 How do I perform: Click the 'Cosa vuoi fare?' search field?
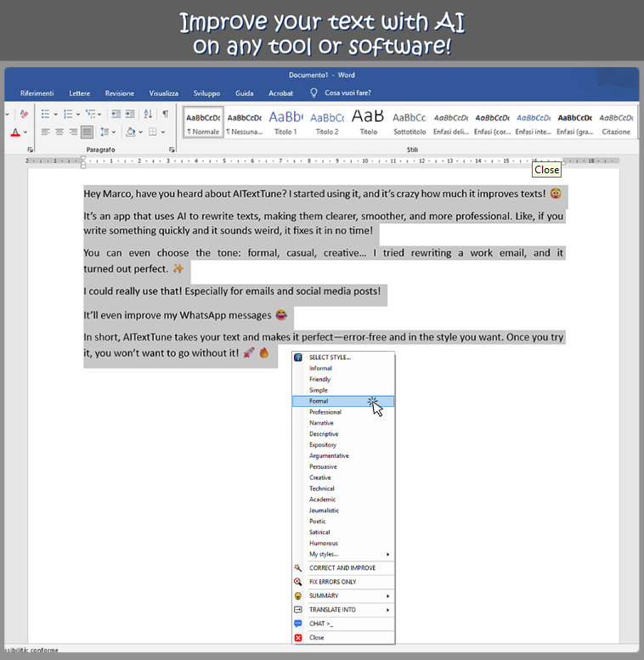tap(347, 93)
